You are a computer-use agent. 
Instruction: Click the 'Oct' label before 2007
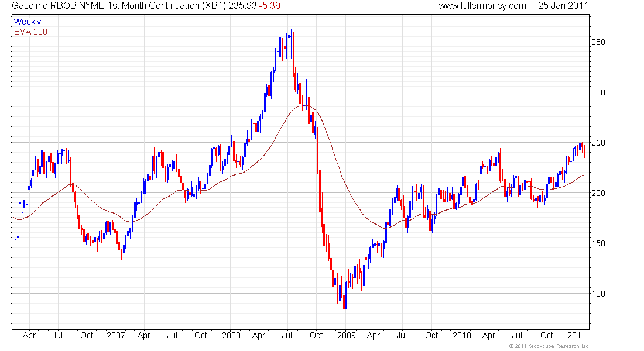point(87,335)
